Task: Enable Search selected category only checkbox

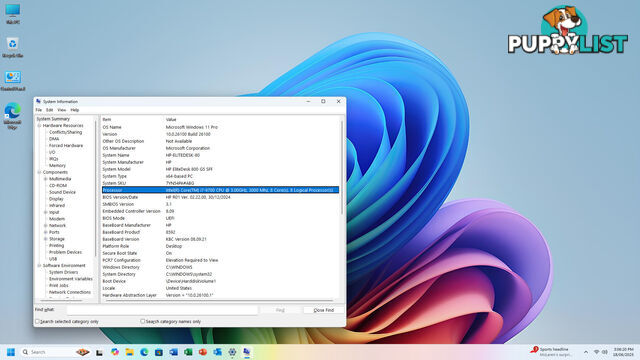Action: click(38, 322)
